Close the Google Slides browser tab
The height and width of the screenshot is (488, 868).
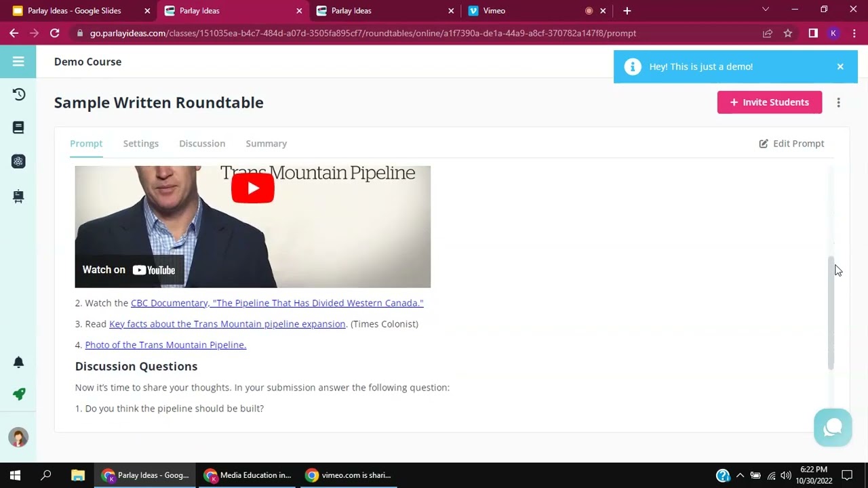pyautogui.click(x=147, y=11)
